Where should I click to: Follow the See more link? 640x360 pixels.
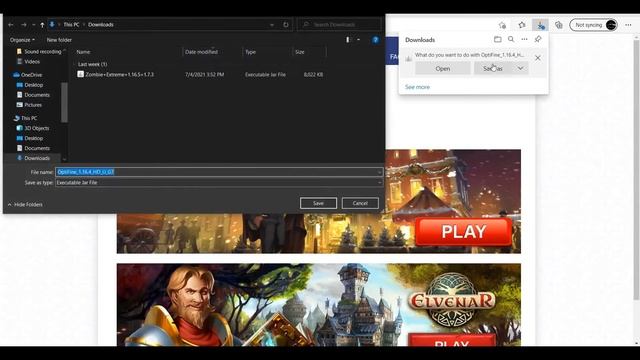(417, 87)
